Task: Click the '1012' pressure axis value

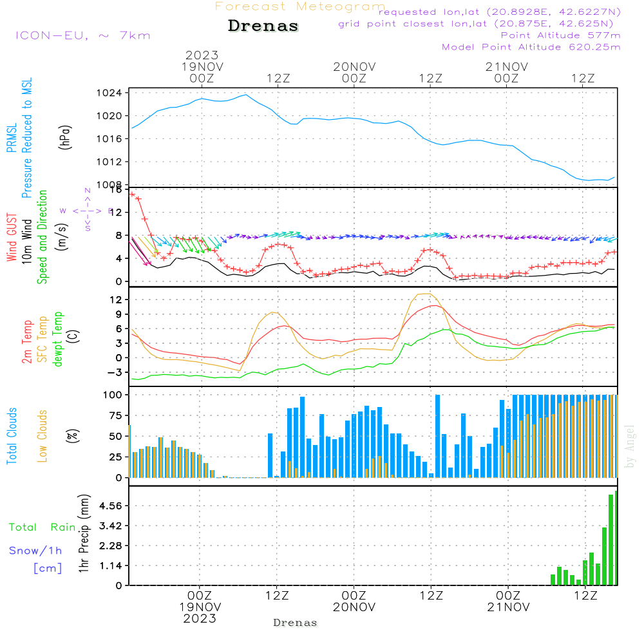Action: (109, 162)
